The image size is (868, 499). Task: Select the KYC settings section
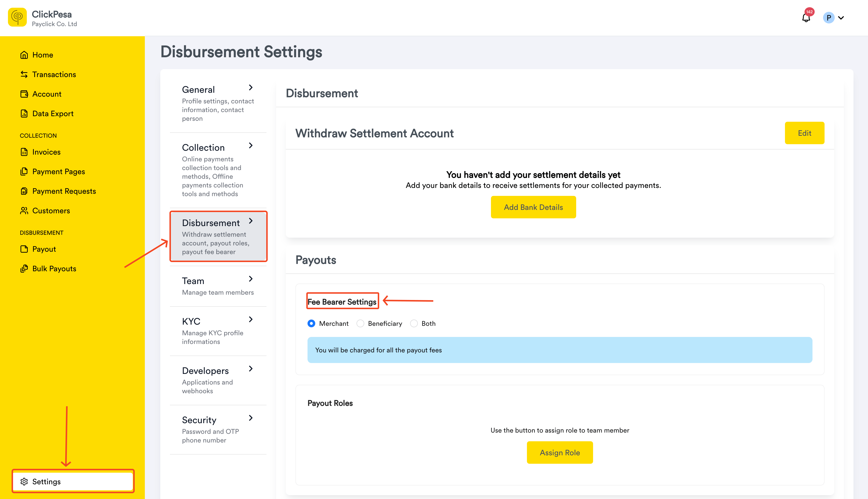coord(218,331)
